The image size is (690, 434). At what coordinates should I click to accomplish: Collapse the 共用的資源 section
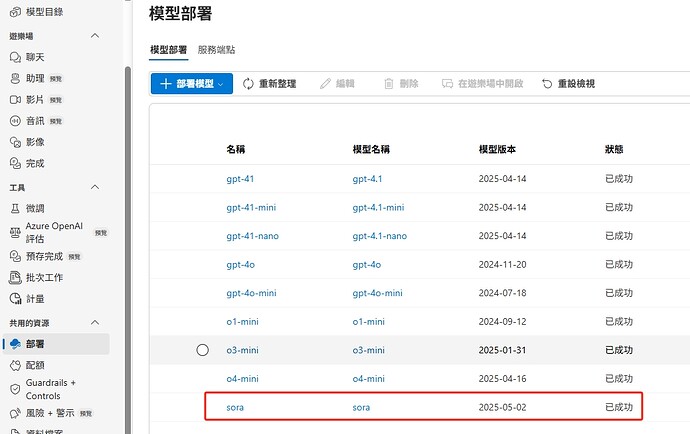95,323
